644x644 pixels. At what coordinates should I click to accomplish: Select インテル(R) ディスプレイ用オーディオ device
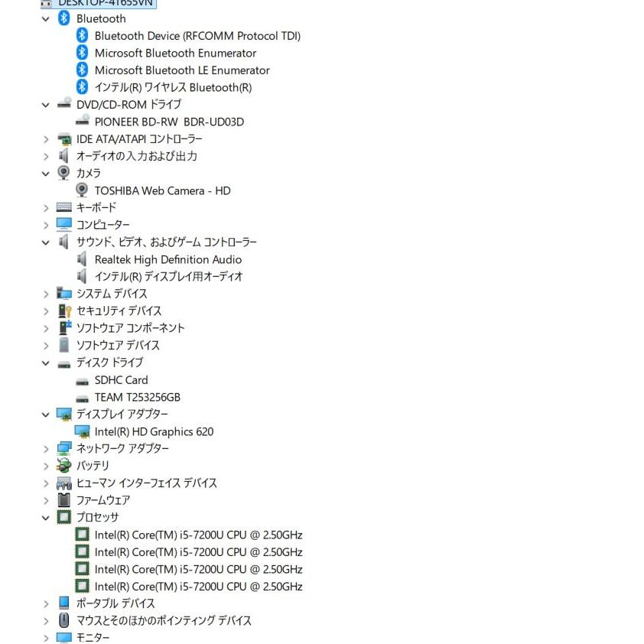(x=168, y=276)
